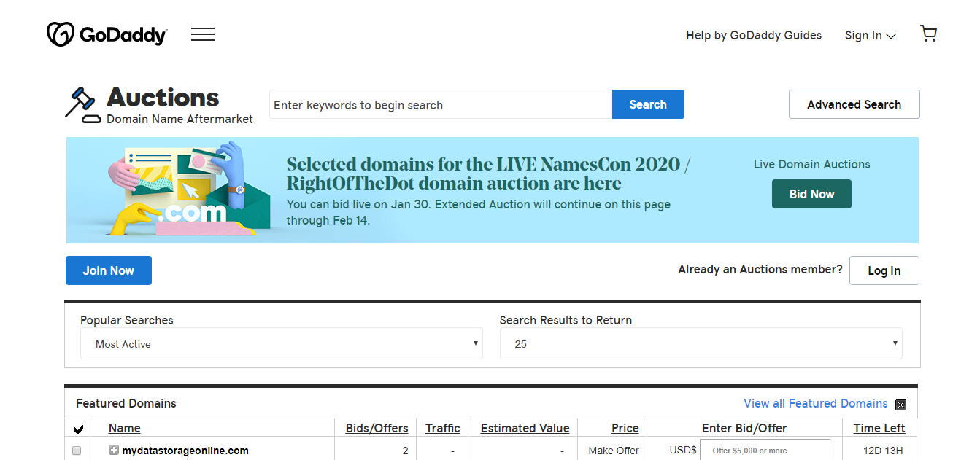The height and width of the screenshot is (460, 980).
Task: Click the '12D 13H' time left cell
Action: pyautogui.click(x=884, y=451)
